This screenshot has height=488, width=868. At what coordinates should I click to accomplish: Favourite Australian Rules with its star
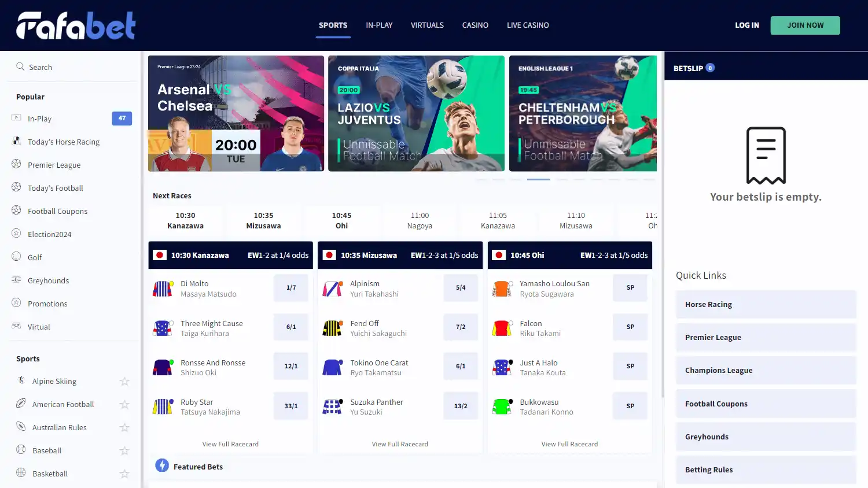point(124,428)
